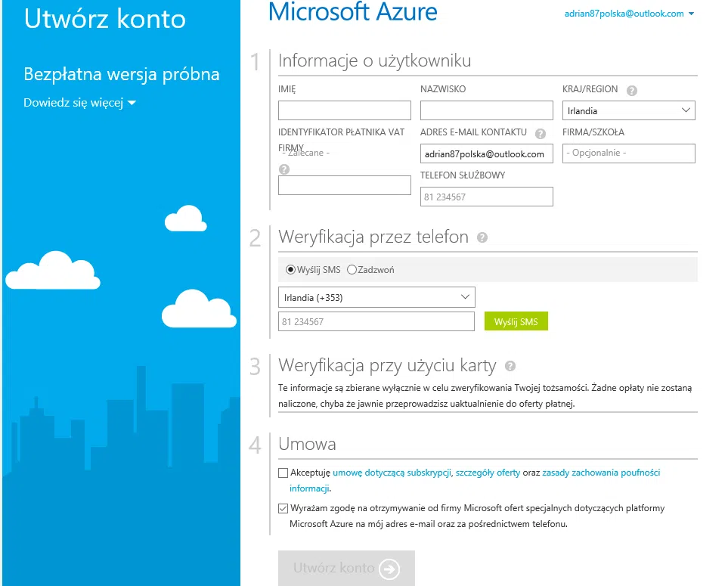
Task: Uncheck the Microsoft special offers consent checkbox
Action: click(x=283, y=509)
